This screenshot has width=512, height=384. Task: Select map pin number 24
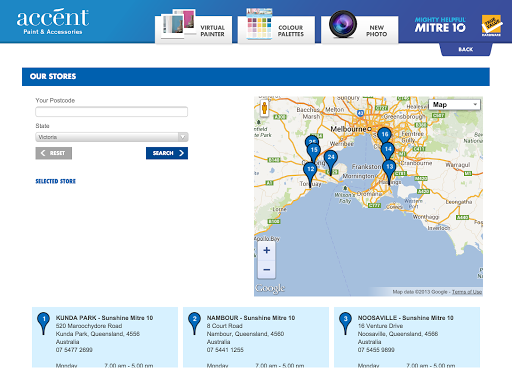331,158
